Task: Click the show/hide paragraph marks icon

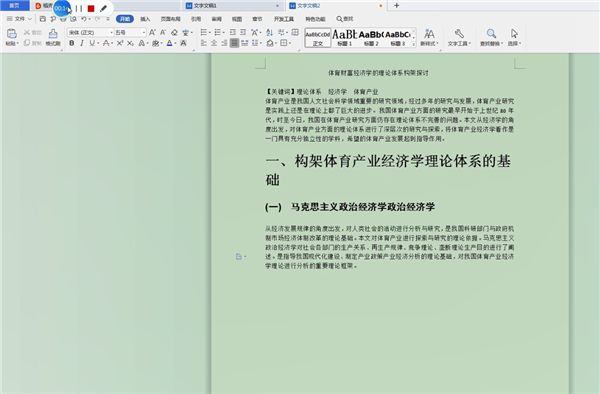Action: [x=281, y=33]
